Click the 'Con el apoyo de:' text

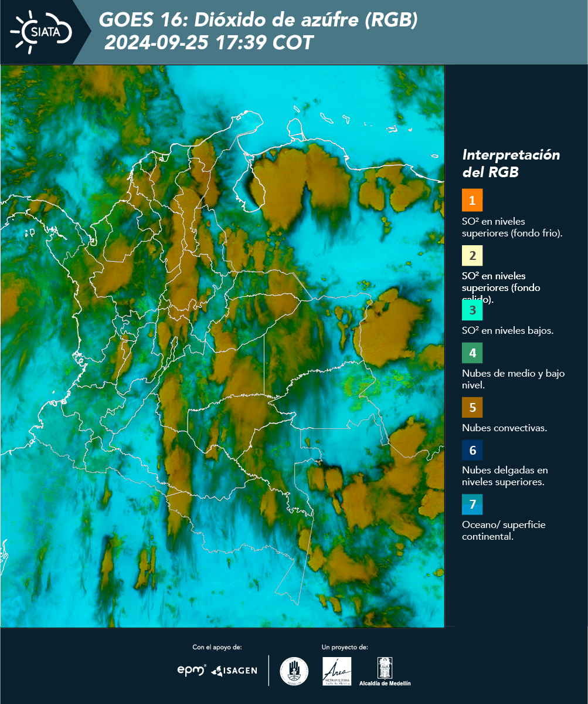pos(217,647)
